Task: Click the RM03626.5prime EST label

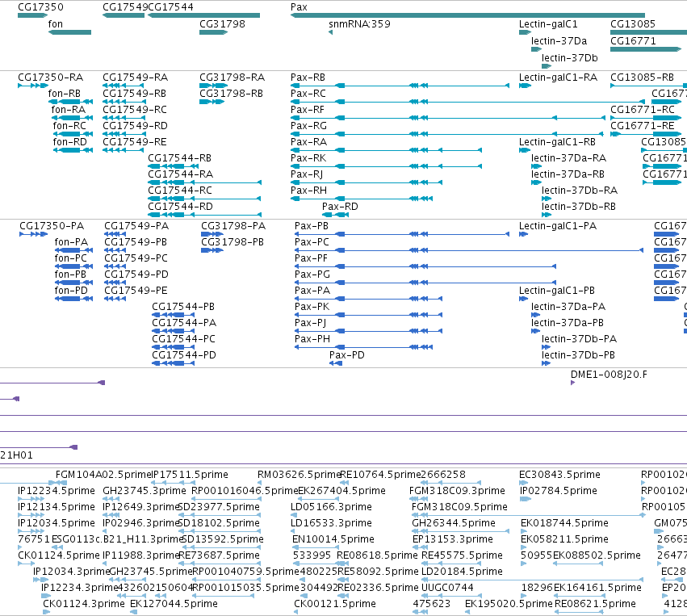Action: pyautogui.click(x=299, y=475)
